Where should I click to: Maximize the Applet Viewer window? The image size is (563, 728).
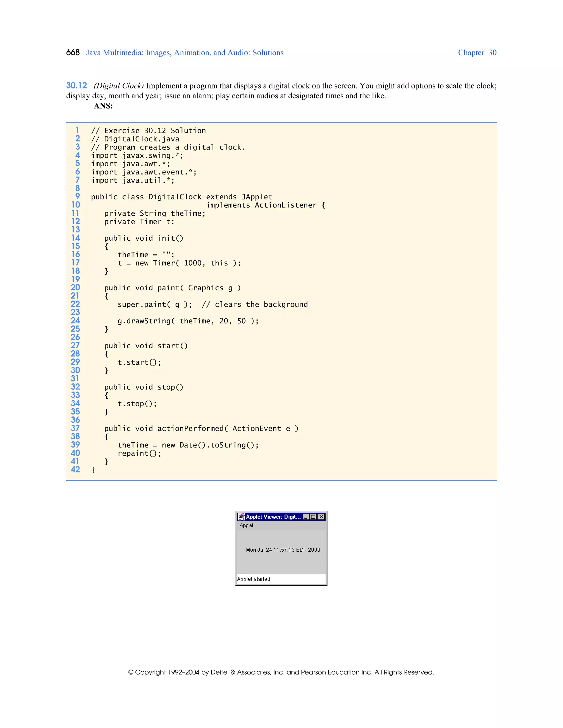[313, 517]
